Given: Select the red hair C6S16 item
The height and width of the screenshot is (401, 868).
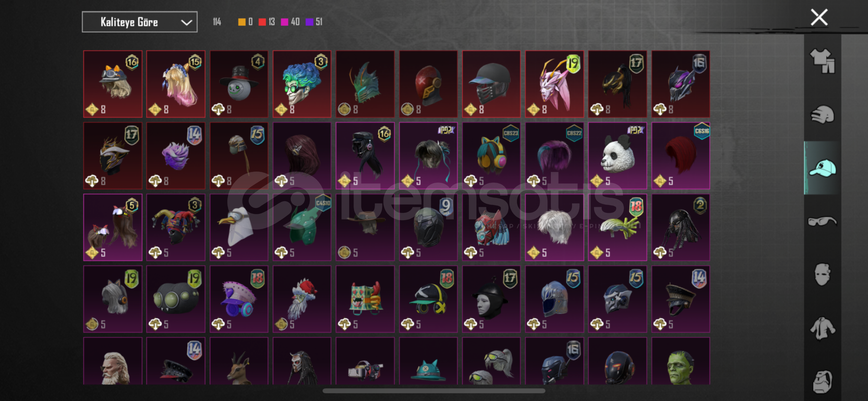Looking at the screenshot, I should tap(680, 156).
